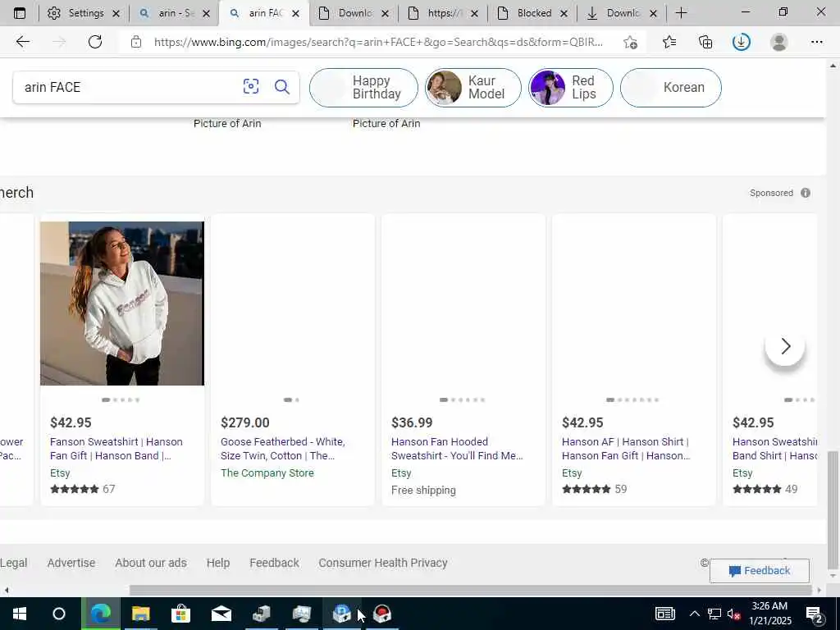Show the Sponsored info icon

pos(806,193)
